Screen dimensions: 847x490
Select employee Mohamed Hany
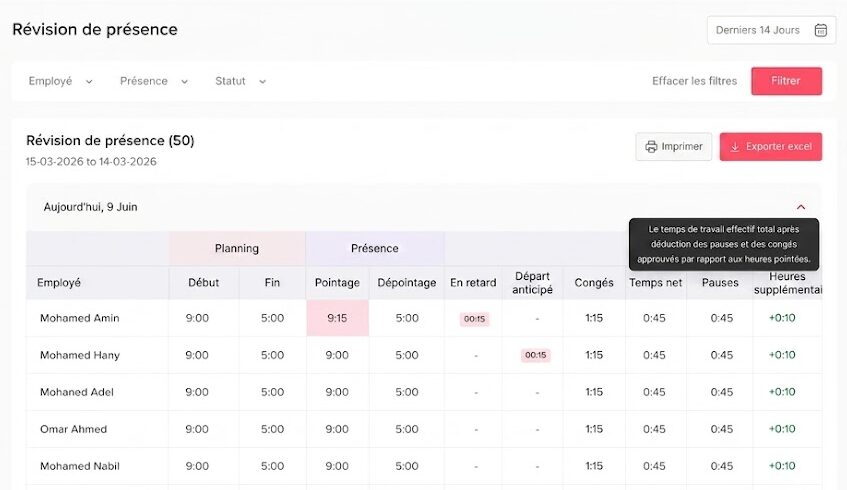coord(79,355)
